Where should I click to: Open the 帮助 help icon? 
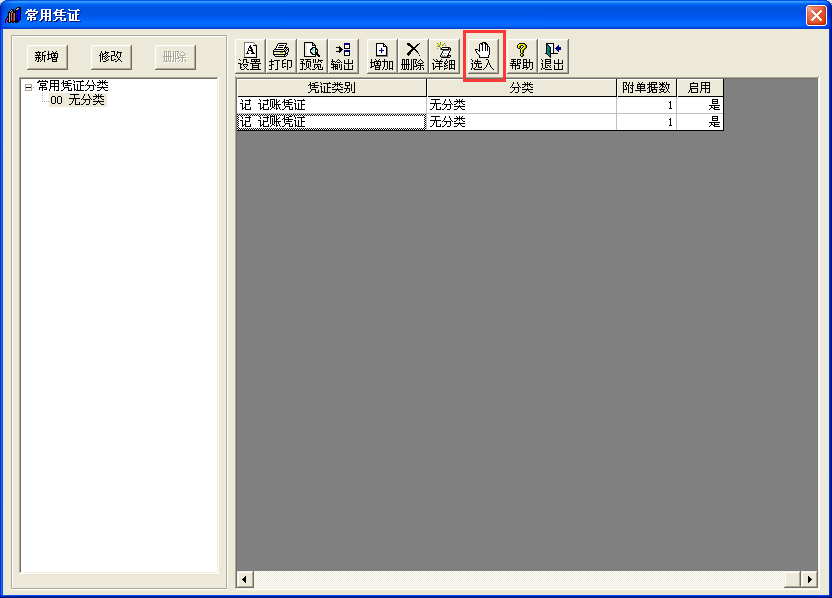pyautogui.click(x=521, y=56)
